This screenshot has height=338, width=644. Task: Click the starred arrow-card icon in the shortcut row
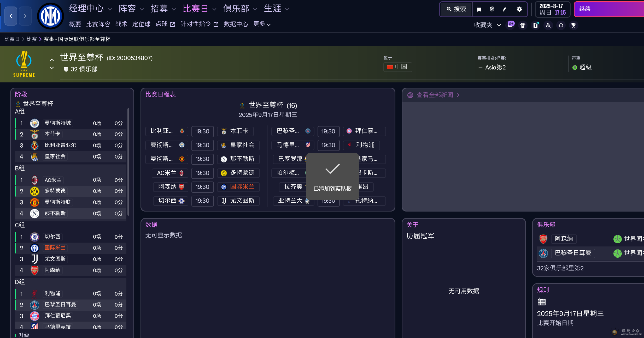pos(536,25)
